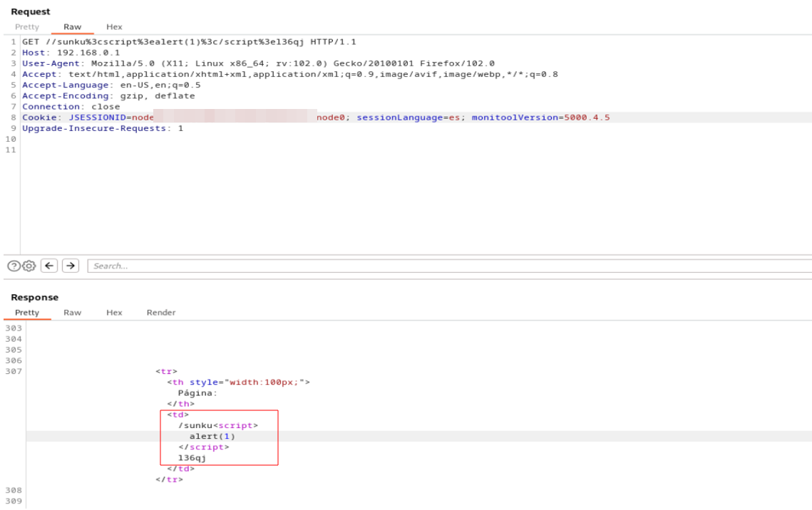
Task: Click the User-Agent header line
Action: coord(258,63)
